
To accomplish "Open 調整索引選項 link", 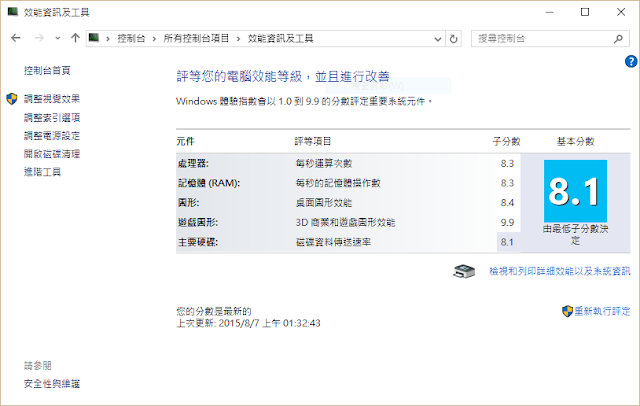I will (x=52, y=118).
